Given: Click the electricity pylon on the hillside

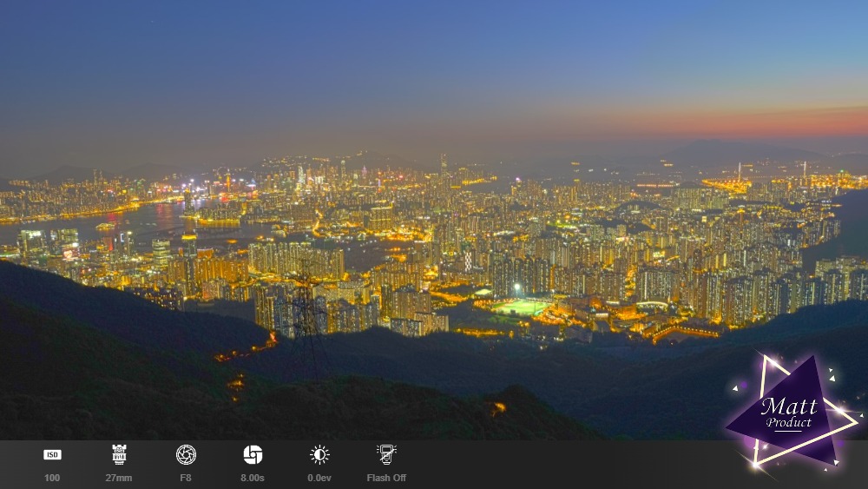Looking at the screenshot, I should tap(306, 308).
